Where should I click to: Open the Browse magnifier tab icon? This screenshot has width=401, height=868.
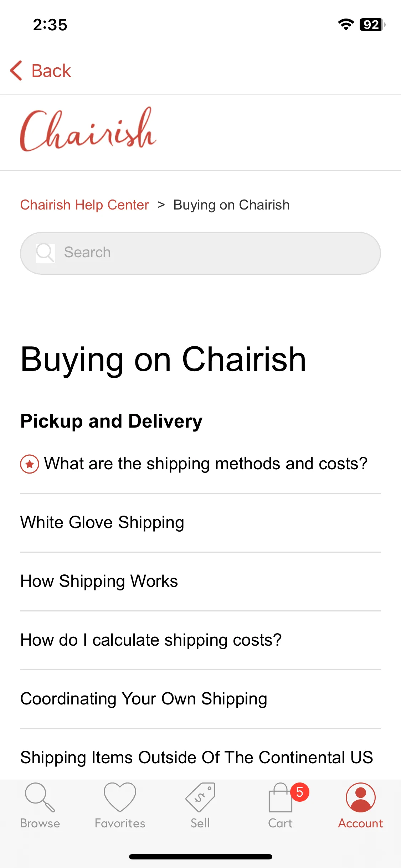click(40, 797)
